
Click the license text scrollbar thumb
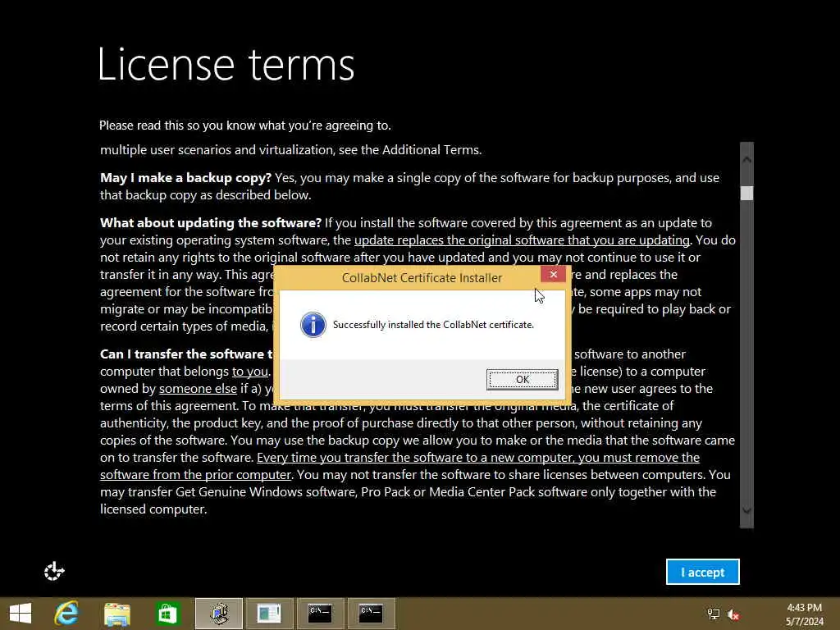(746, 193)
